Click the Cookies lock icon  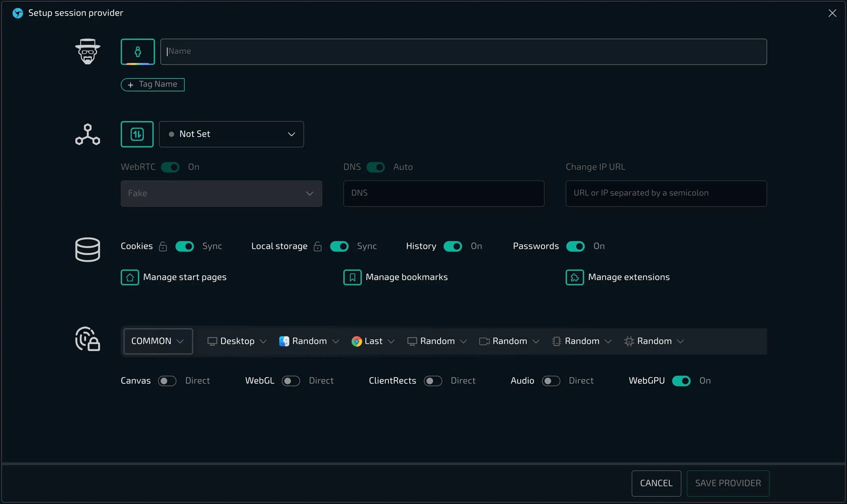point(163,246)
